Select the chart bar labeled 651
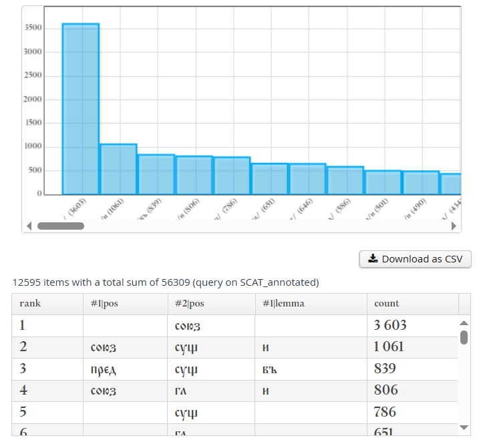479x448 pixels. pos(270,179)
